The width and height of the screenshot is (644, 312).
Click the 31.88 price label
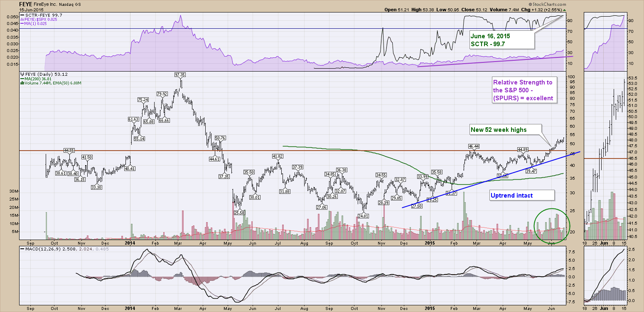[285, 191]
